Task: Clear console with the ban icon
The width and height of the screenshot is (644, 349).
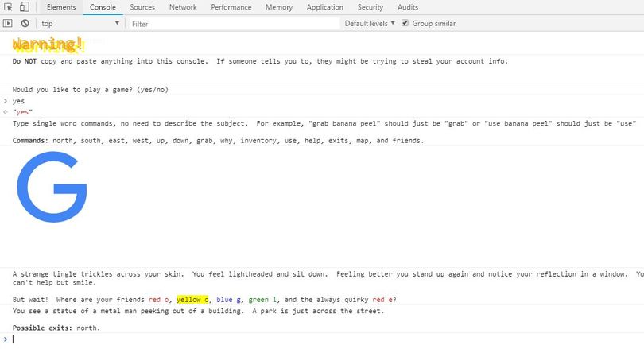Action: pos(25,23)
